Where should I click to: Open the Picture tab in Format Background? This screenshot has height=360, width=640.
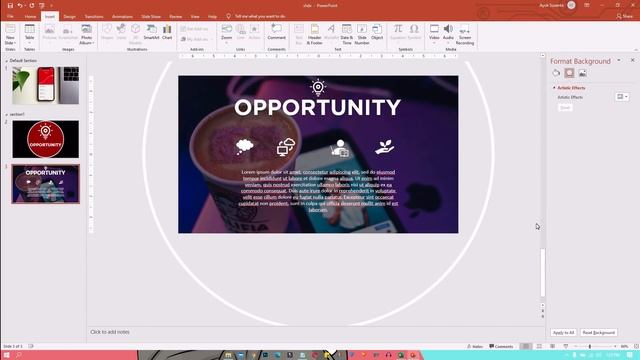582,73
